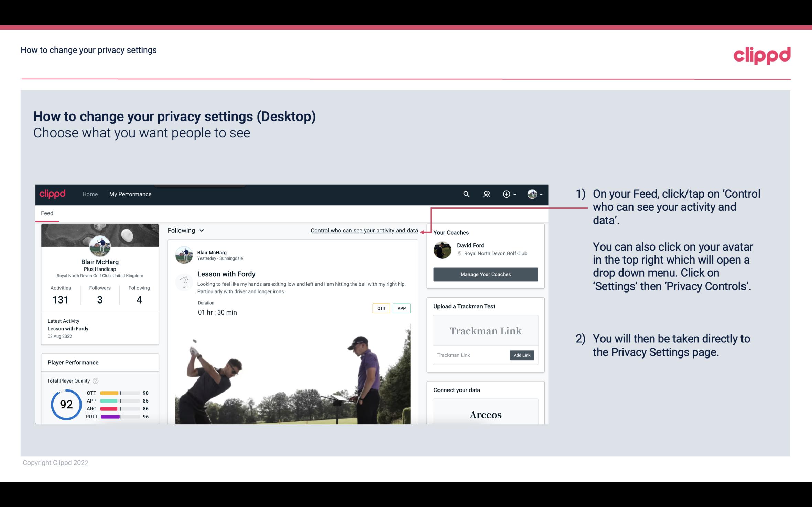
Task: Expand the Feed section header
Action: pos(46,213)
